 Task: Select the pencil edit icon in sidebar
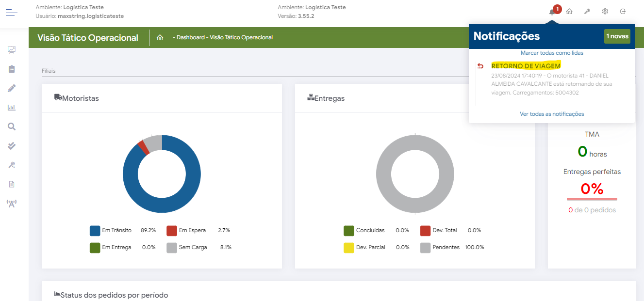pyautogui.click(x=12, y=88)
